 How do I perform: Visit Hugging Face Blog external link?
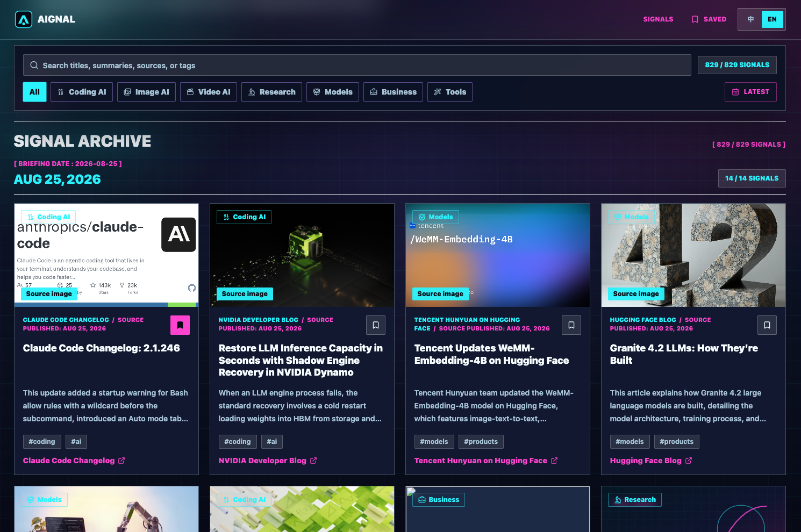(x=651, y=461)
